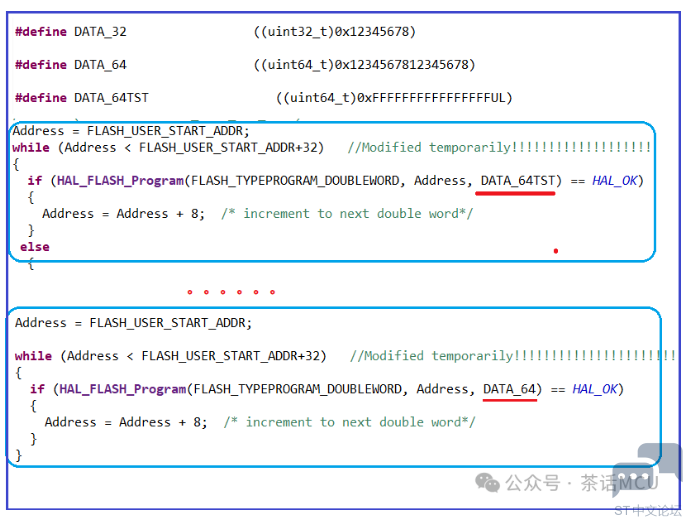Click the single red dot beside else
Image resolution: width=691 pixels, height=526 pixels.
coord(555,251)
